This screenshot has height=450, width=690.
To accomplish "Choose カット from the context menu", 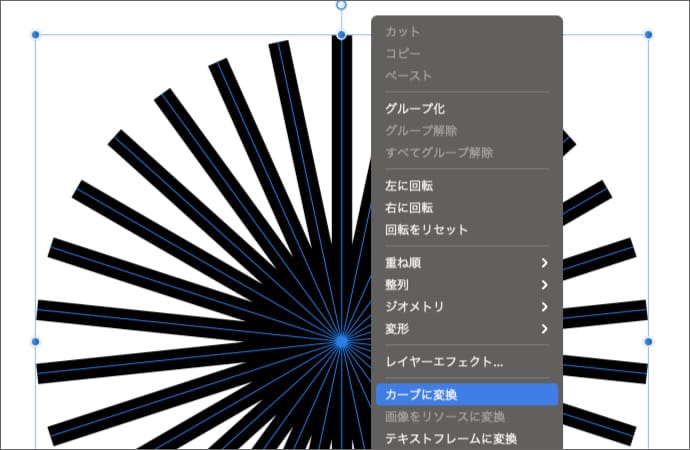I will click(403, 32).
